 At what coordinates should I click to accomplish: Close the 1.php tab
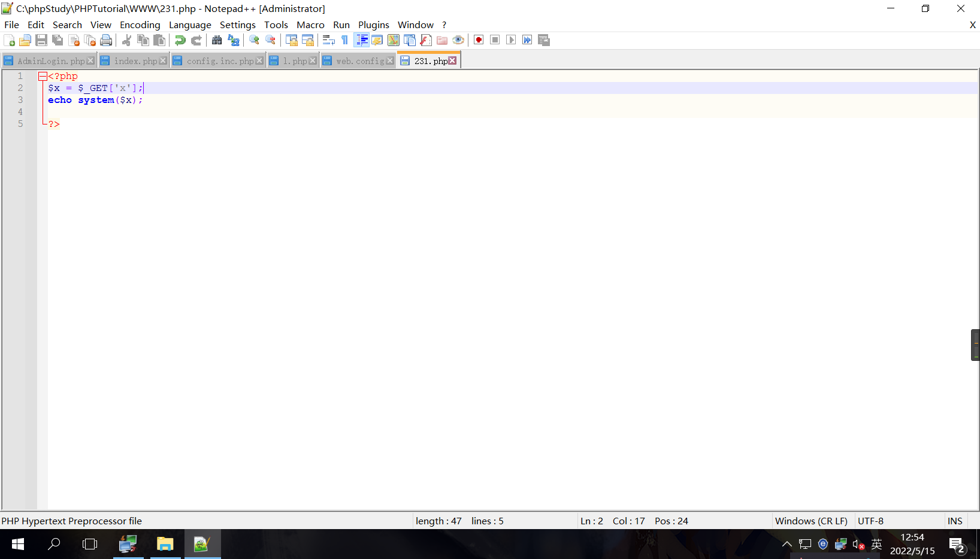click(x=313, y=60)
